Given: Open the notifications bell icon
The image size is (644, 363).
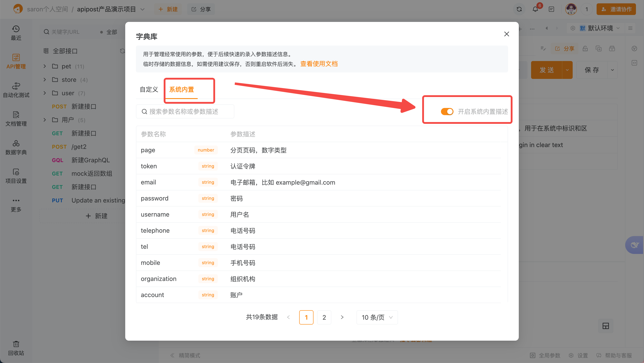Looking at the screenshot, I should [x=535, y=9].
